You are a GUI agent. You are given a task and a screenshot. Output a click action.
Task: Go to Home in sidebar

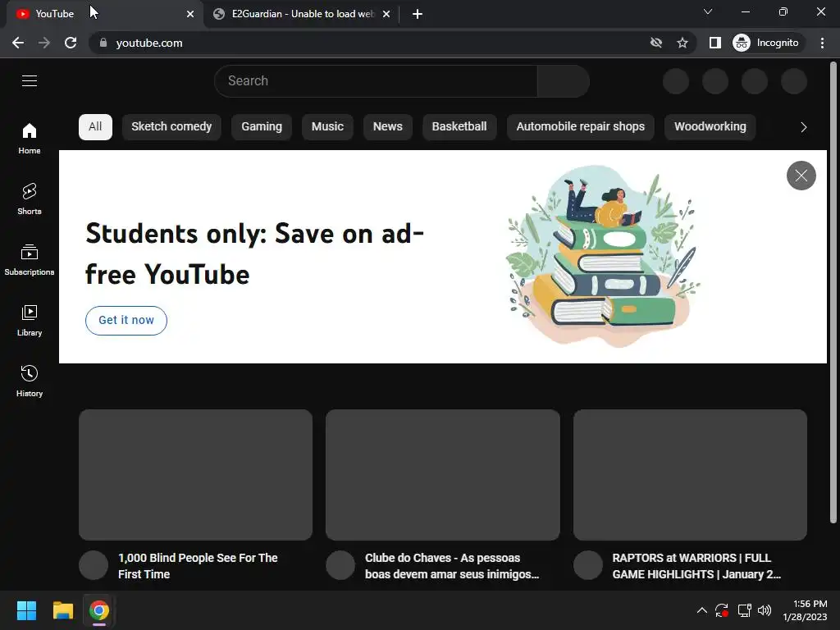click(x=30, y=139)
